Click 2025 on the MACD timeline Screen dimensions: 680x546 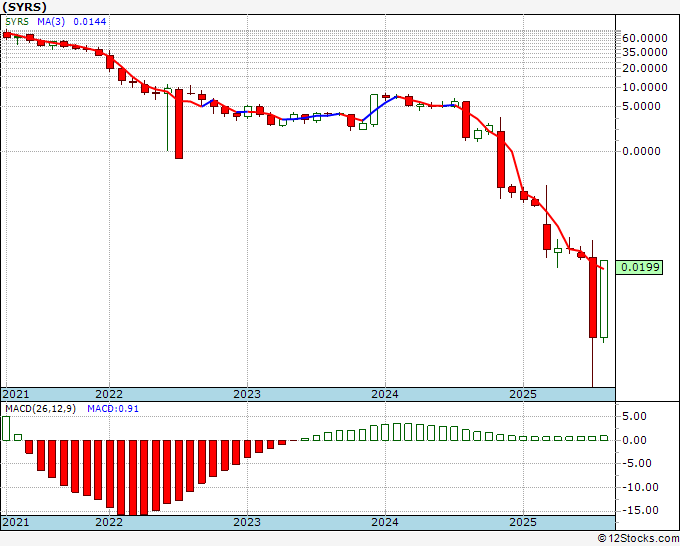[523, 522]
